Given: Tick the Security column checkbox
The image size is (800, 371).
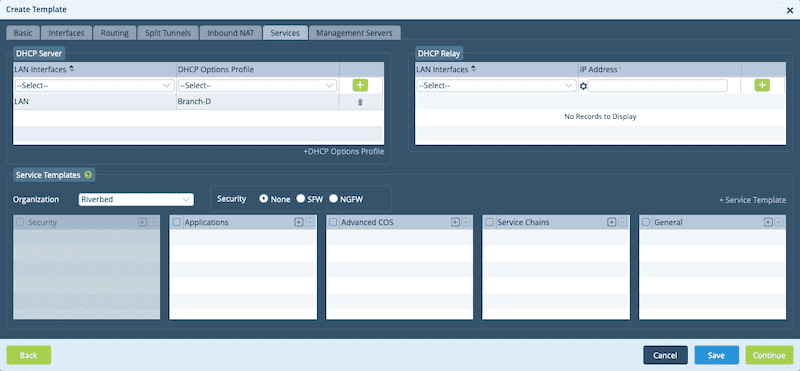Looking at the screenshot, I should pos(20,222).
